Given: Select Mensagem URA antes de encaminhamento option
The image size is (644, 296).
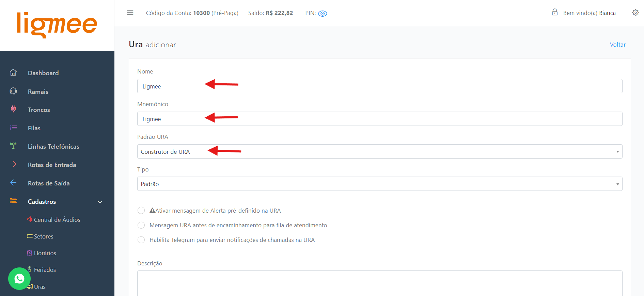Looking at the screenshot, I should [x=141, y=225].
